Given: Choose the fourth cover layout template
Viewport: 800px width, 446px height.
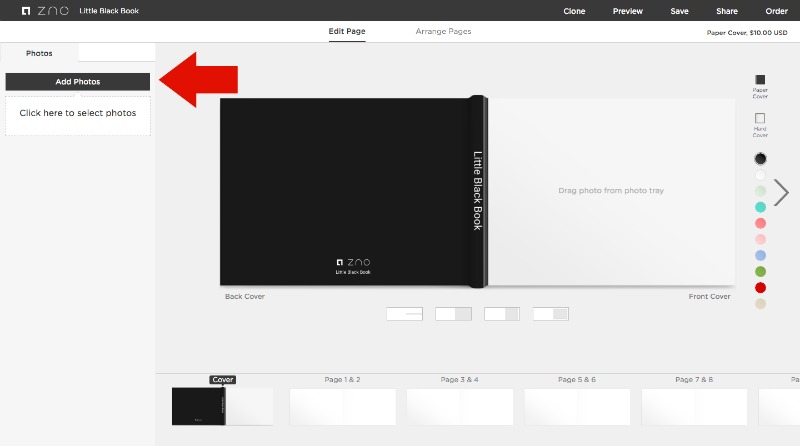Looking at the screenshot, I should [551, 314].
